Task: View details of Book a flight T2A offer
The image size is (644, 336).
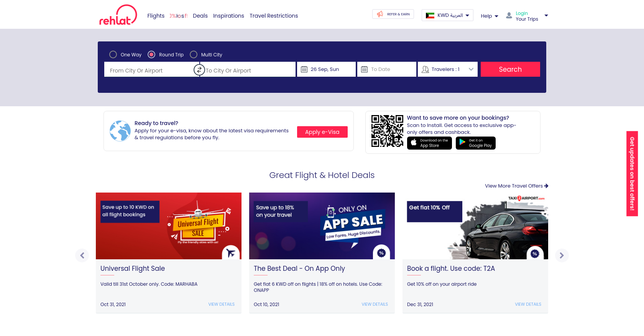Action: pyautogui.click(x=528, y=305)
